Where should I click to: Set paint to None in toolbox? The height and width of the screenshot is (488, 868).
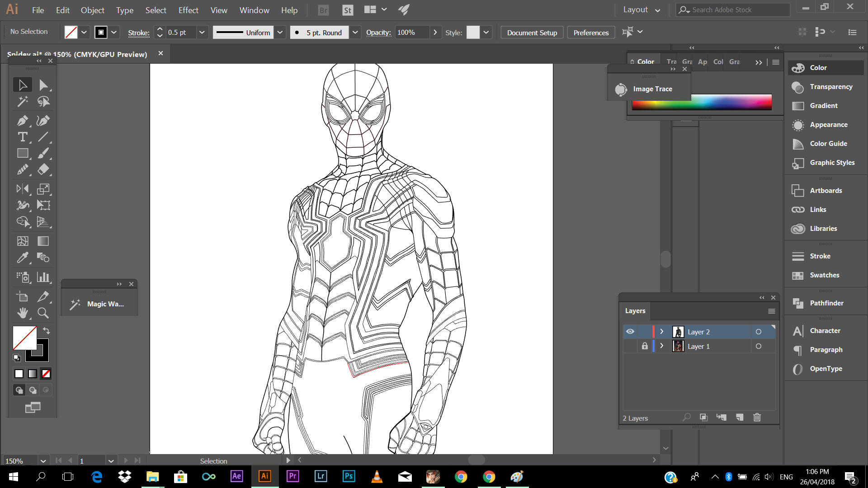[46, 374]
